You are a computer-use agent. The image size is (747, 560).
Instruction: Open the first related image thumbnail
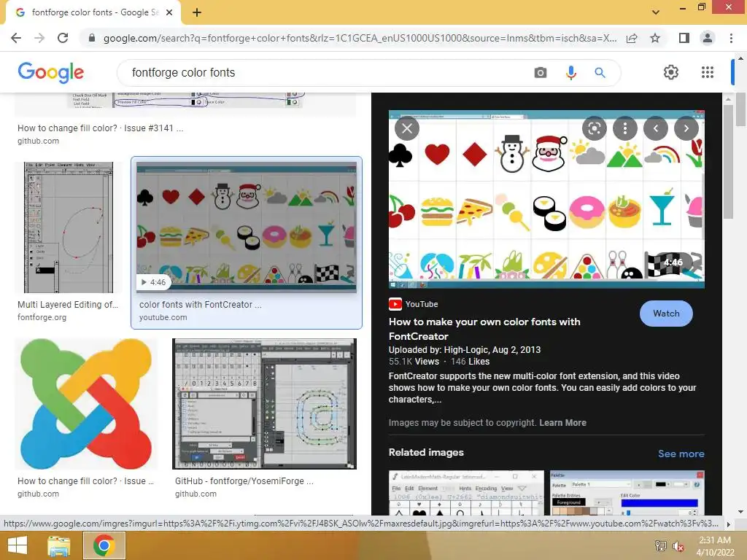(466, 493)
